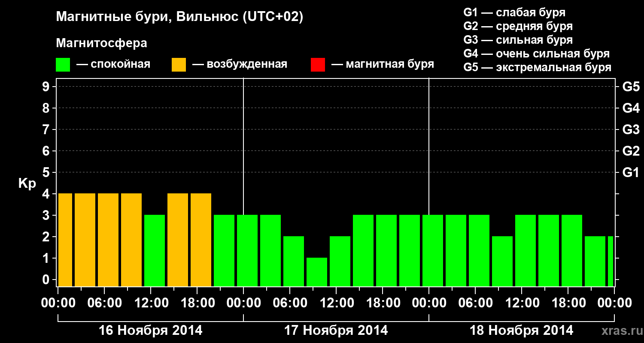Click the 'Kp' axis title

pos(27,184)
